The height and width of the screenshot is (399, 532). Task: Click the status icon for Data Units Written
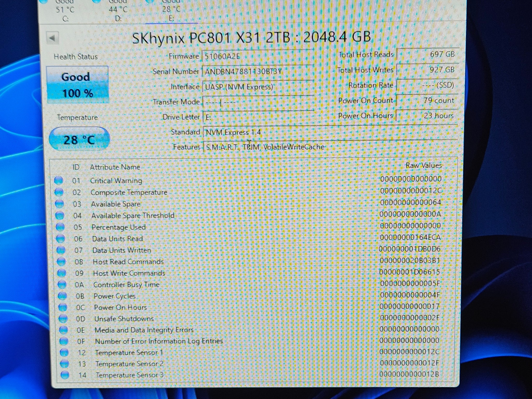[x=61, y=250]
